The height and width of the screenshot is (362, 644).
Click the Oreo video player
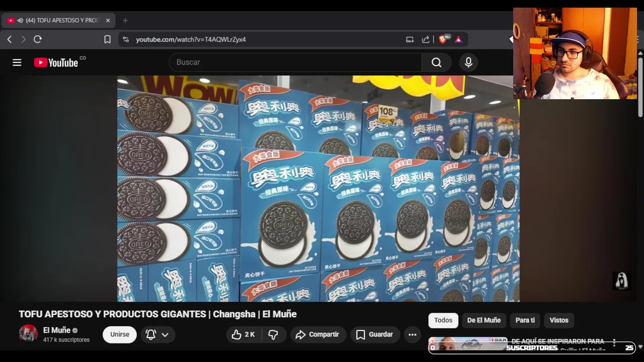318,189
